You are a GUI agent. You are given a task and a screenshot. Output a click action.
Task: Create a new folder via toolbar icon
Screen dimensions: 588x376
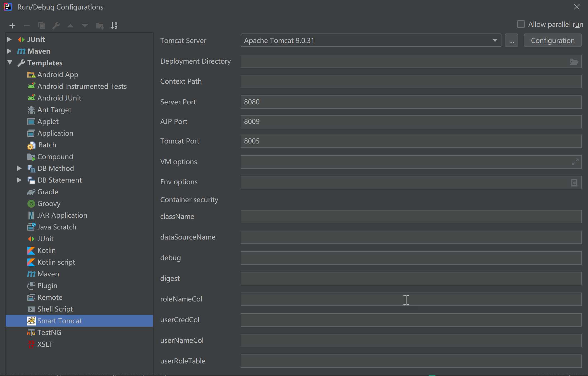[100, 26]
